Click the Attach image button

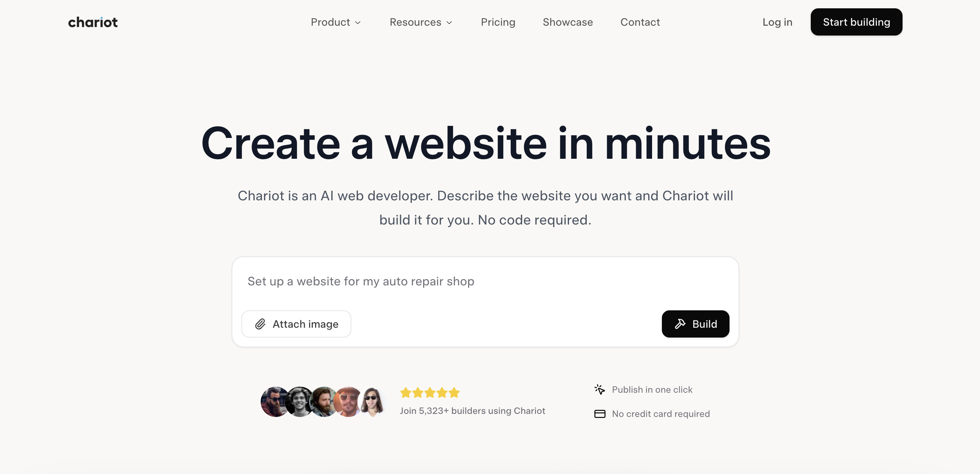pyautogui.click(x=296, y=324)
